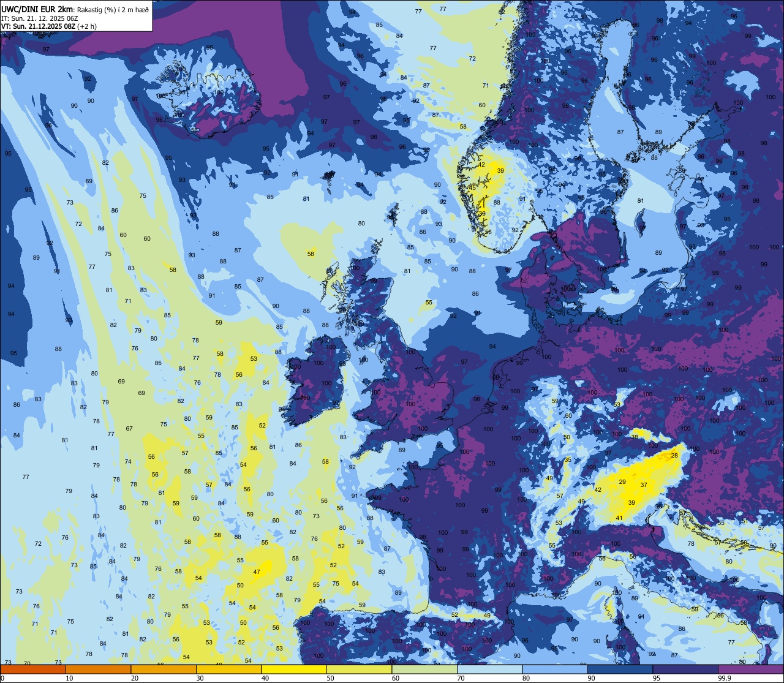Click the 30–40 golden legend swatch
The width and height of the screenshot is (784, 683).
[228, 669]
